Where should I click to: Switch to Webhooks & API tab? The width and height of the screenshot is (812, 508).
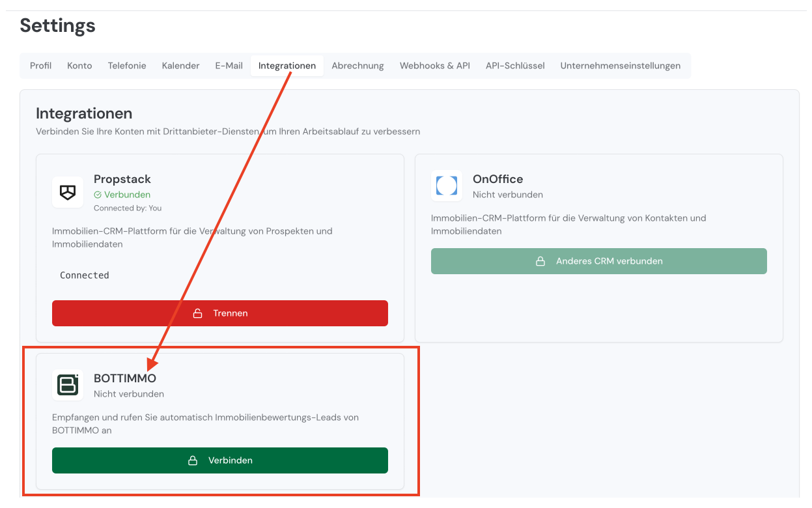[x=435, y=66]
